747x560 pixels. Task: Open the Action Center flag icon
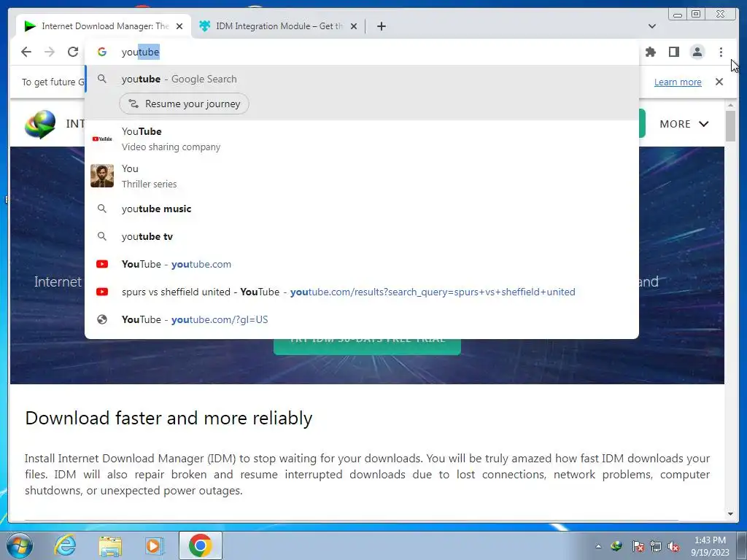point(638,546)
